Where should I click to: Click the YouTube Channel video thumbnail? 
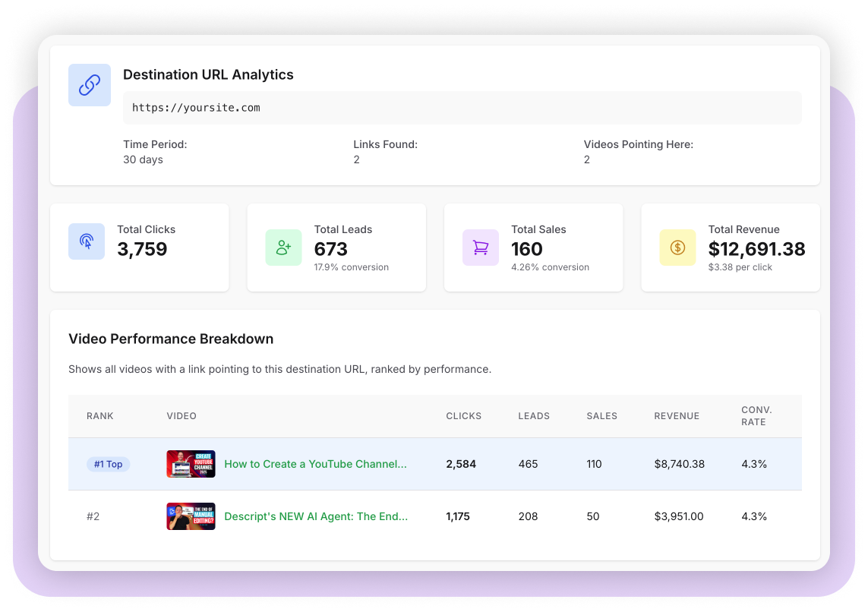pyautogui.click(x=191, y=464)
